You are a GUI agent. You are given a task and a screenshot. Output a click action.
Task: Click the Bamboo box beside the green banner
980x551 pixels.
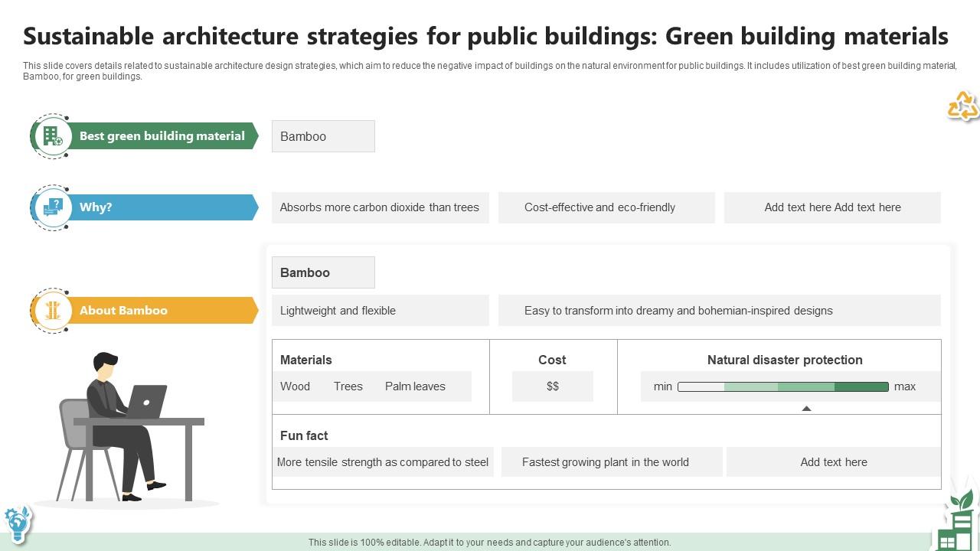[x=323, y=136]
